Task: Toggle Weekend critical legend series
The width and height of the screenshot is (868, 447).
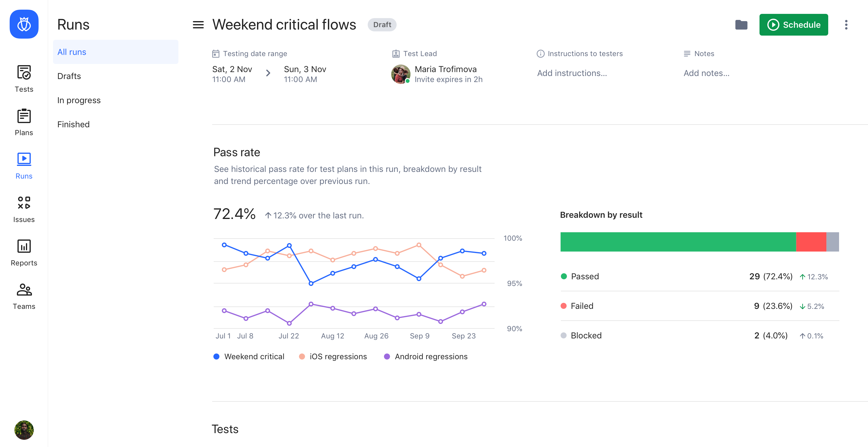Action: tap(249, 356)
